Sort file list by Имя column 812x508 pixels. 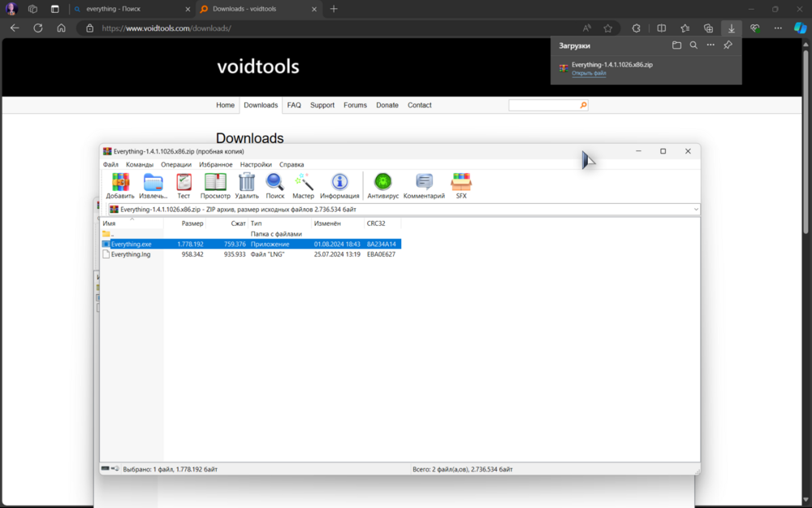(x=132, y=224)
